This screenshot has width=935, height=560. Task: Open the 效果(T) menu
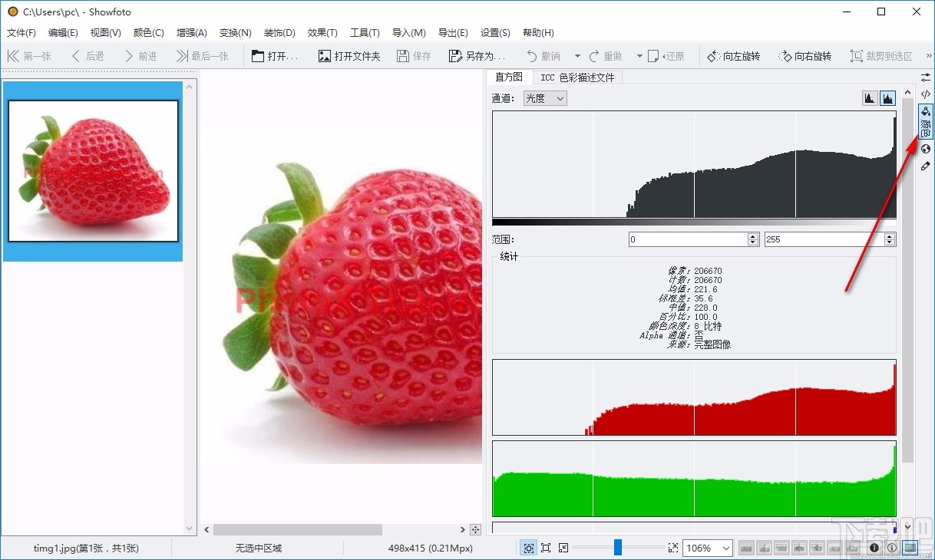322,33
